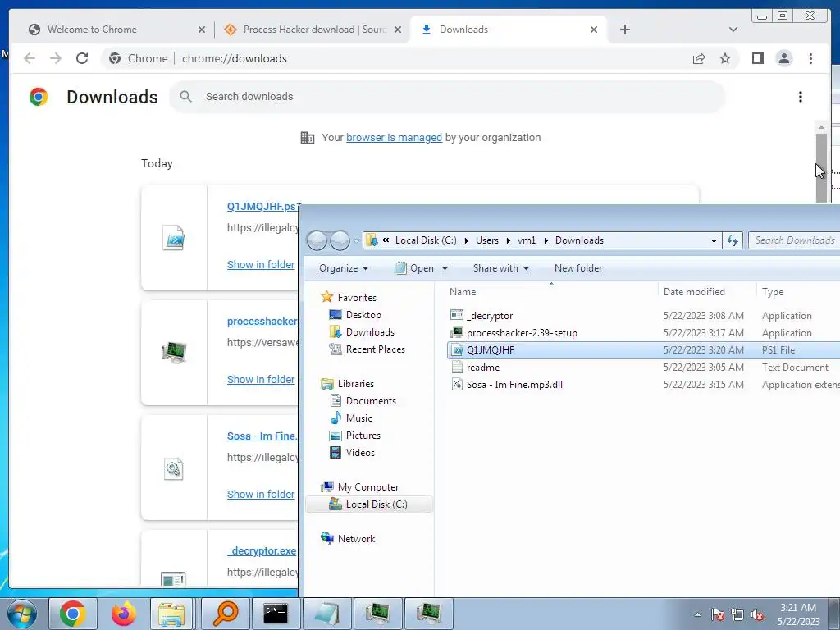Open Sosa - Im Fine download link
Screen dimensions: 840x630
[x=262, y=436]
